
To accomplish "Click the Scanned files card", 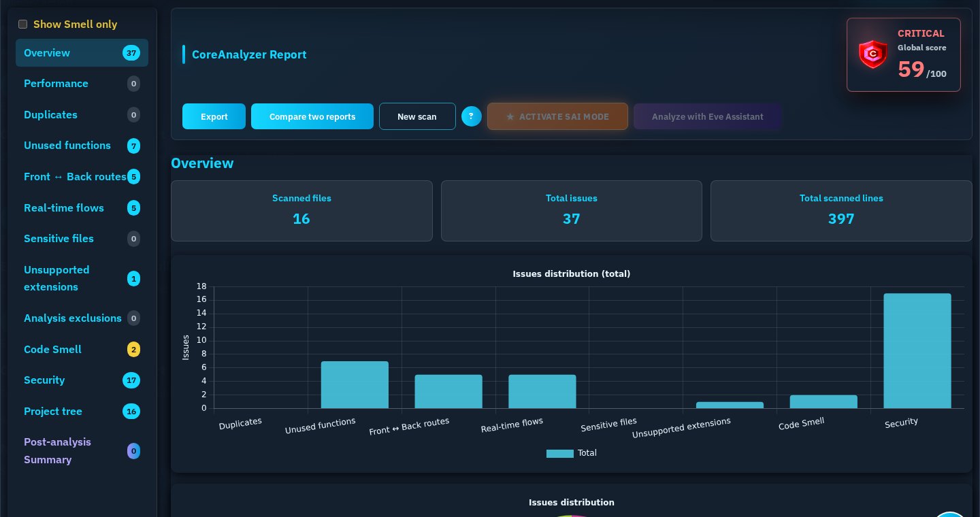I will click(301, 211).
